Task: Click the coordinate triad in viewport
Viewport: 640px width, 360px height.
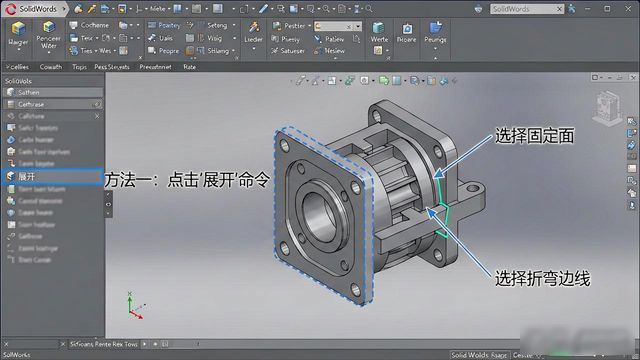Action: click(135, 305)
